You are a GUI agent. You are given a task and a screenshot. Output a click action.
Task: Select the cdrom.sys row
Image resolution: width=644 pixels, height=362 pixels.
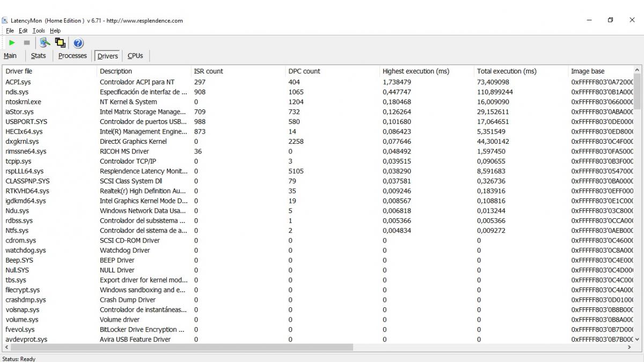click(x=318, y=240)
